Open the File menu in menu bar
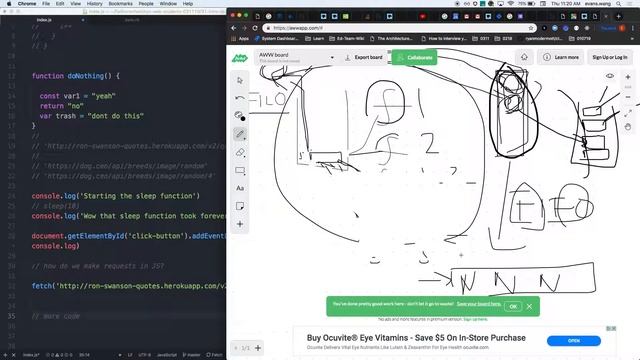 point(46,4)
